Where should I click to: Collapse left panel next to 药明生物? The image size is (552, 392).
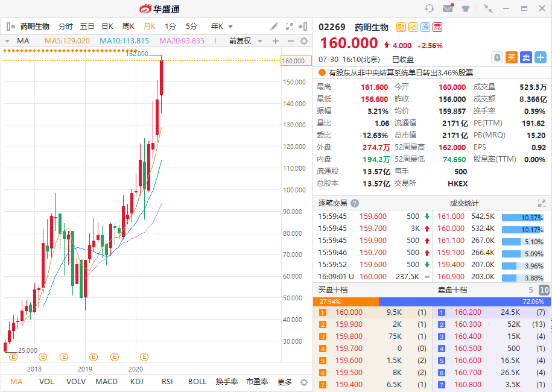click(x=11, y=27)
